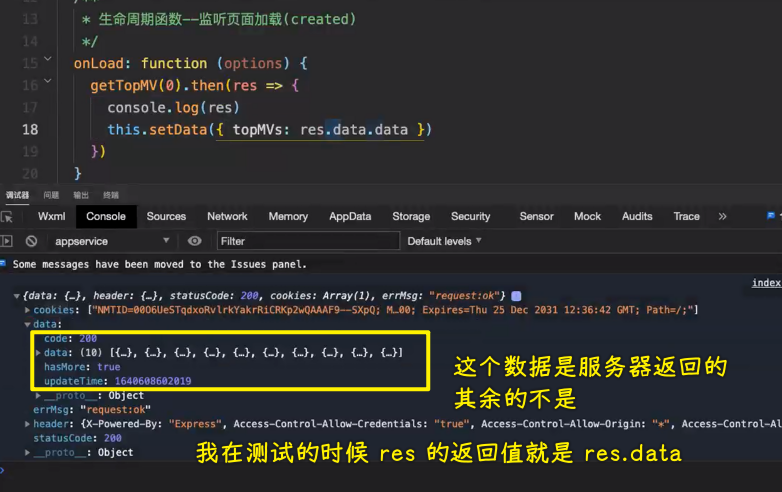Switch to the Network tab
Viewport: 782px width, 492px height.
(227, 216)
